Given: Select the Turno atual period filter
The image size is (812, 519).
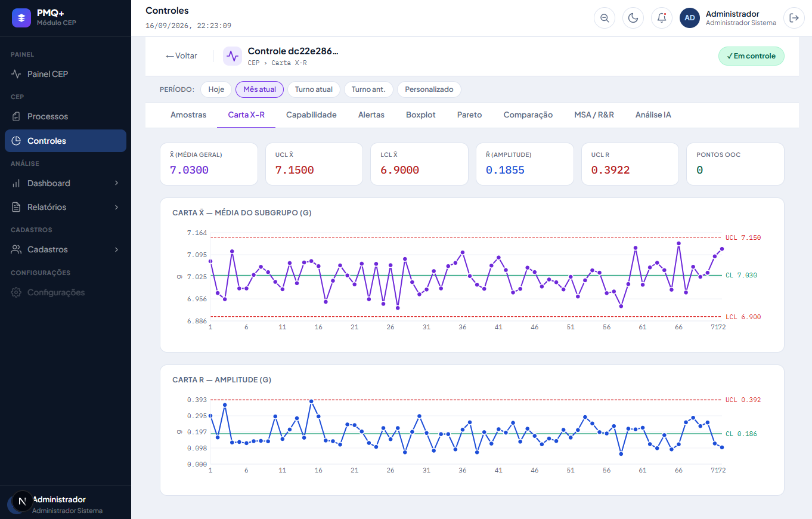Looking at the screenshot, I should pos(314,89).
